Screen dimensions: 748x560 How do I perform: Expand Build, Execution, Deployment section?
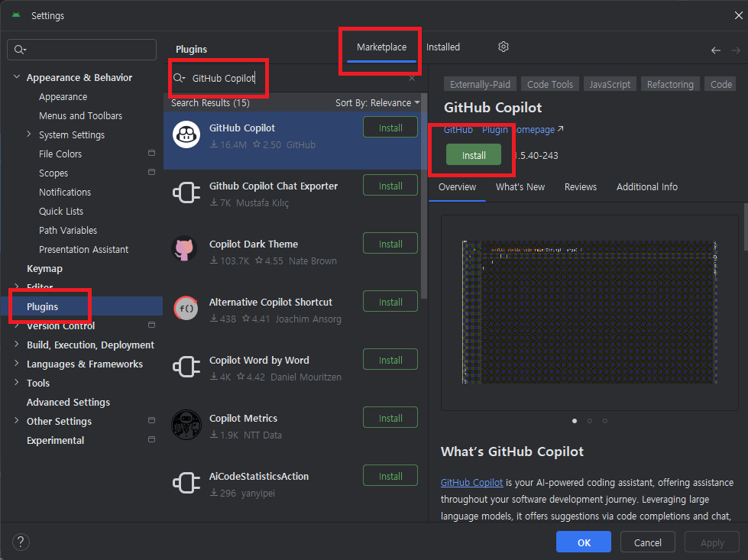pyautogui.click(x=17, y=345)
